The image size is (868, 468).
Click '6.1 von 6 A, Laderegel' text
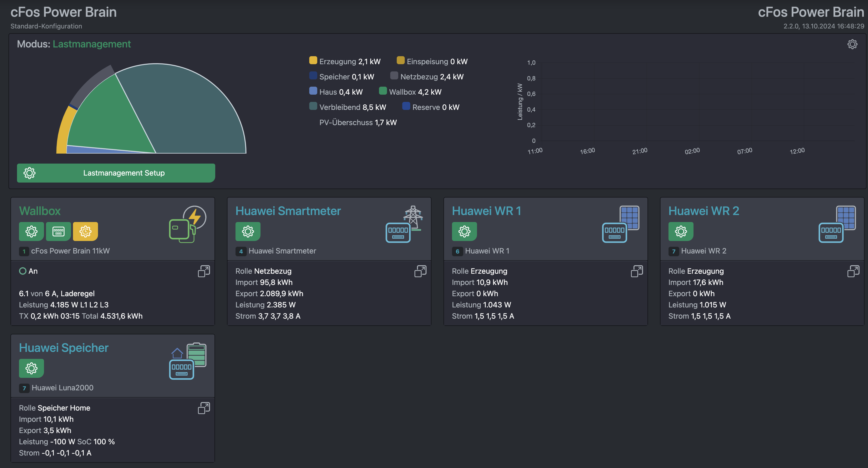[56, 294]
